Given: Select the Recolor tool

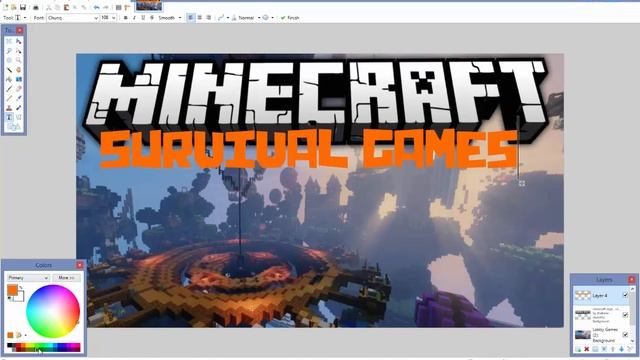Looking at the screenshot, I should pyautogui.click(x=19, y=108).
